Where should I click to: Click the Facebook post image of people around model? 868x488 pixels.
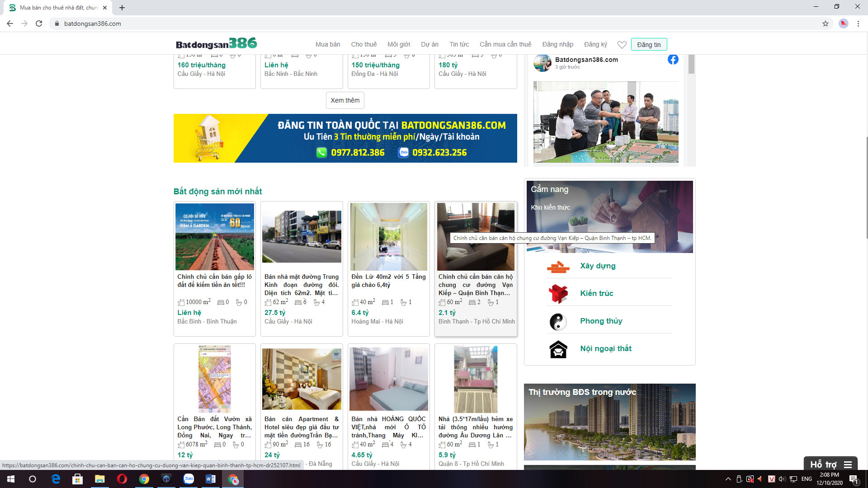pyautogui.click(x=606, y=122)
